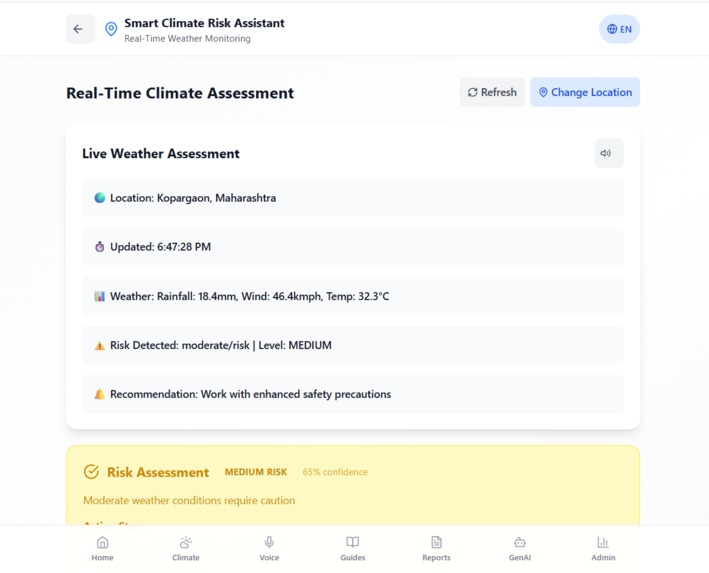This screenshot has height=573, width=709.
Task: Open the Admin tab
Action: 603,549
